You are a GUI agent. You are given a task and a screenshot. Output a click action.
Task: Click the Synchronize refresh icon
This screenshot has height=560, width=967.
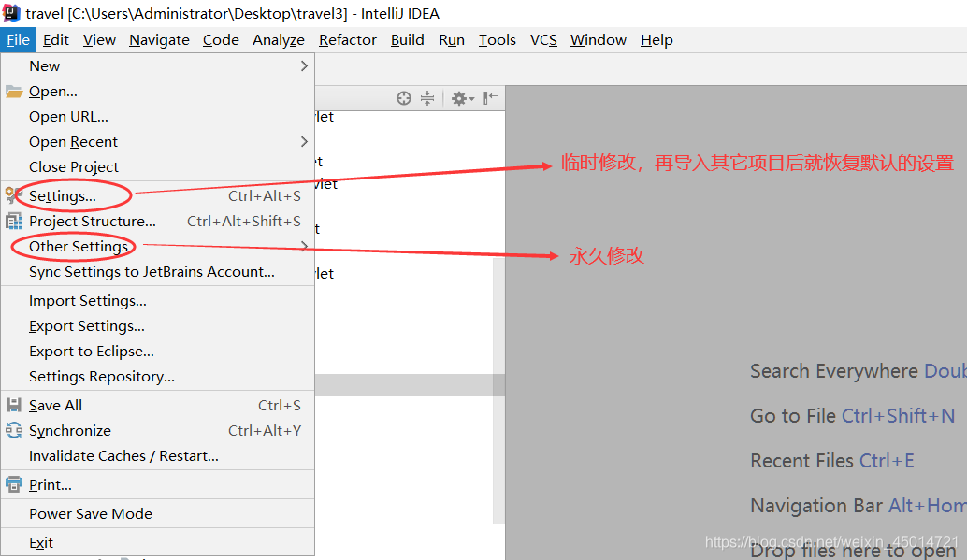pyautogui.click(x=14, y=430)
